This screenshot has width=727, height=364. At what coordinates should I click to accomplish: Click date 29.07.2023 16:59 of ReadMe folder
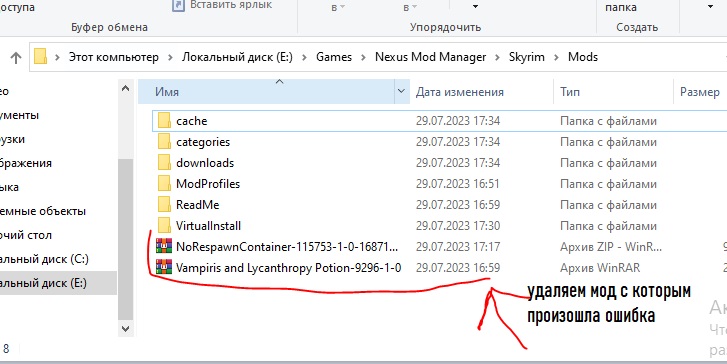(x=458, y=204)
